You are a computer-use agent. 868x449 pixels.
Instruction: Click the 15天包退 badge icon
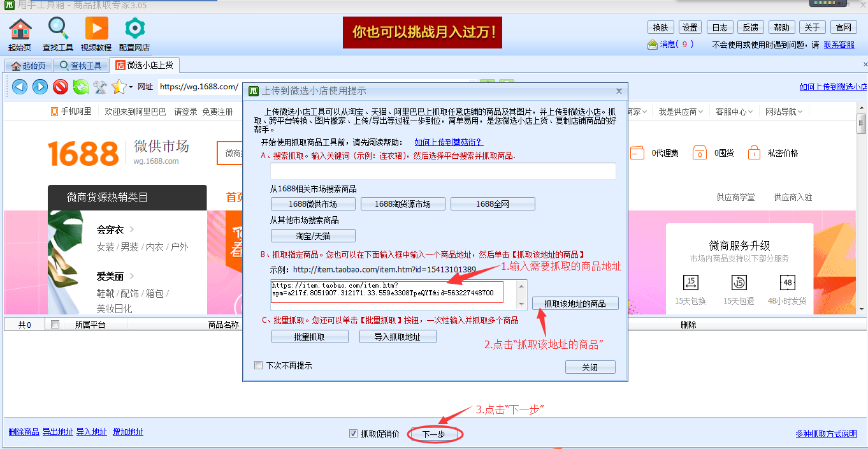click(739, 283)
